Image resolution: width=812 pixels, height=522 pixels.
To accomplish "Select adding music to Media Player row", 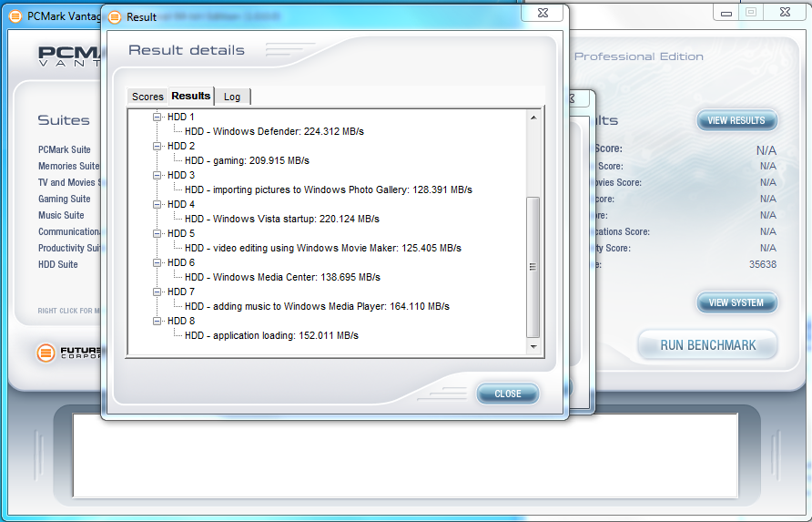I will tap(317, 306).
